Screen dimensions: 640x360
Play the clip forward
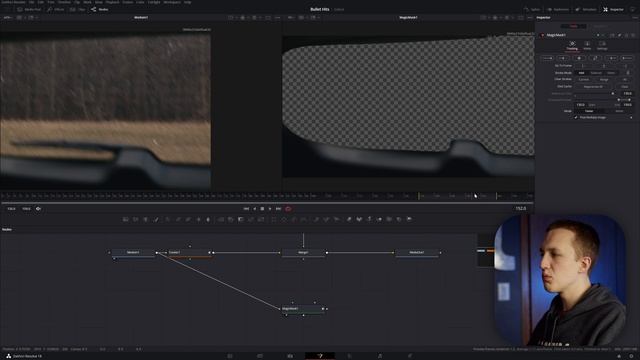[270, 209]
